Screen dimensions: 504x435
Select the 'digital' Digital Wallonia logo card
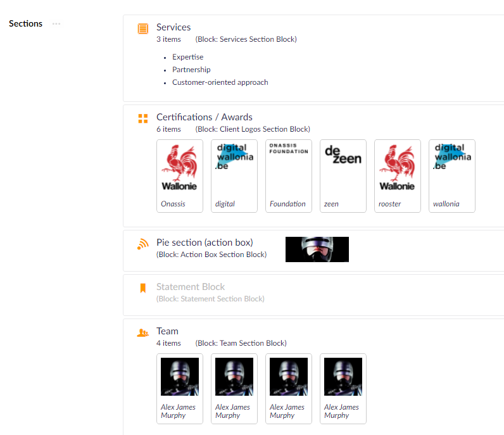(x=234, y=175)
